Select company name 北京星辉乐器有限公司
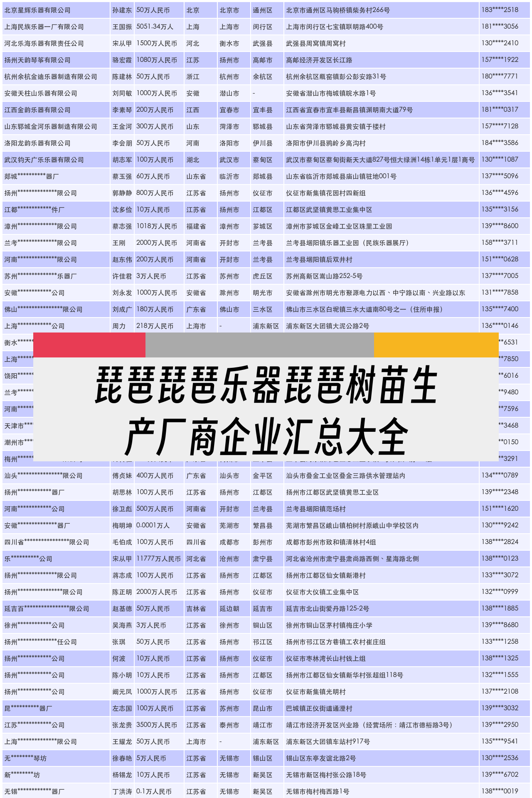 (37, 10)
